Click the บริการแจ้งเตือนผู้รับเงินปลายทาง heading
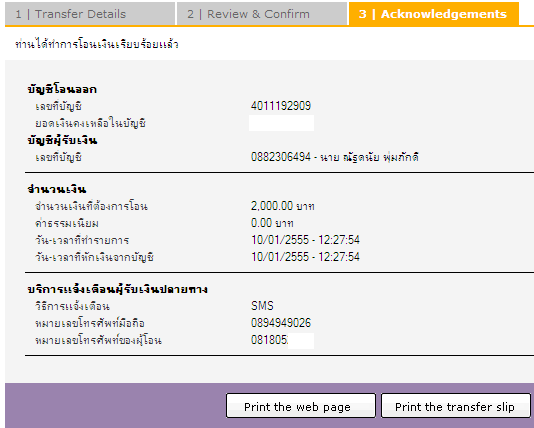 [x=117, y=289]
